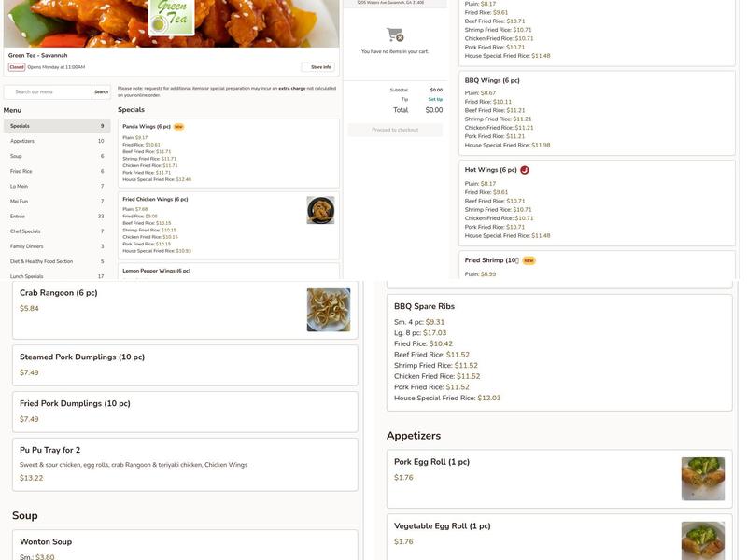Screen dimensions: 747x560
Task: Click the Search button
Action: (x=101, y=92)
